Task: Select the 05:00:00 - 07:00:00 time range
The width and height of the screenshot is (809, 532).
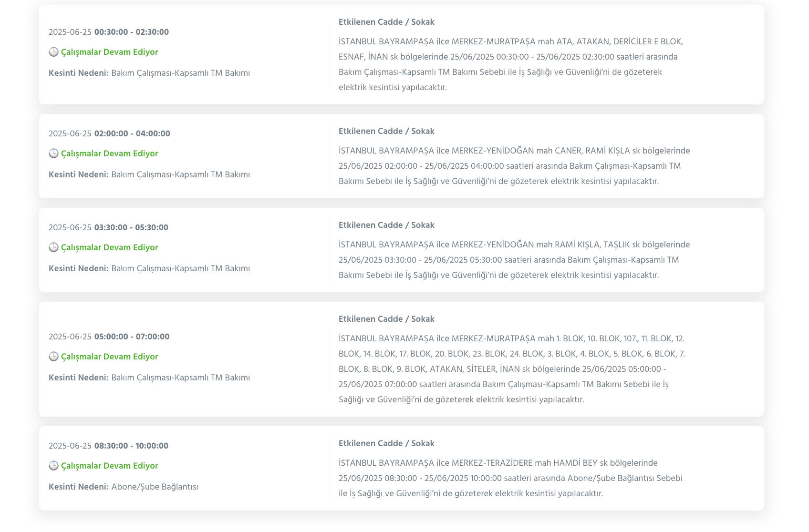Action: point(132,337)
